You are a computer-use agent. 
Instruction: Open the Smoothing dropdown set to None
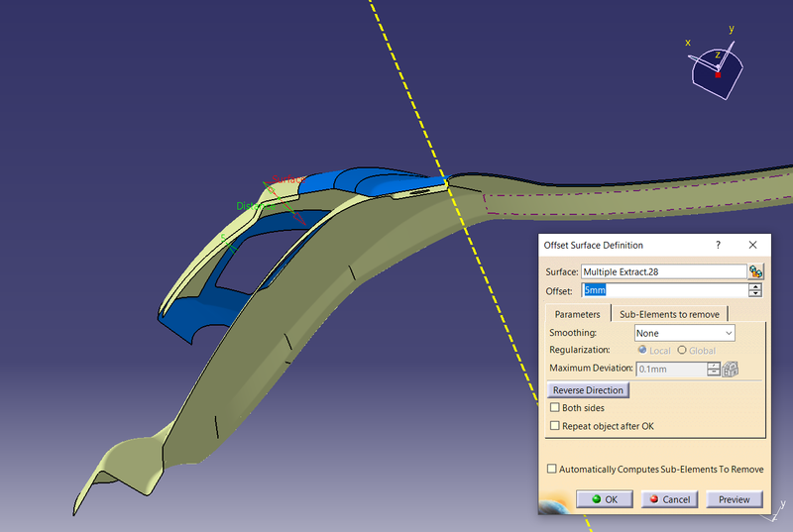click(x=684, y=333)
